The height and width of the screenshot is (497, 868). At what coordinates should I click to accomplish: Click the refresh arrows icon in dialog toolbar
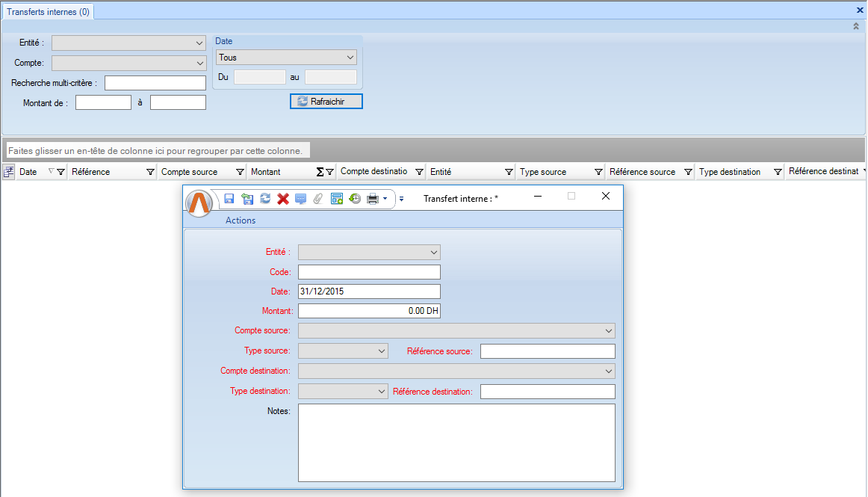tap(265, 199)
